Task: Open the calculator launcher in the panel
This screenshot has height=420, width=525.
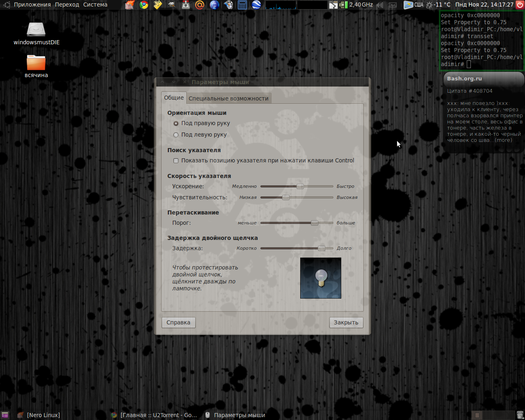Action: coord(242,5)
